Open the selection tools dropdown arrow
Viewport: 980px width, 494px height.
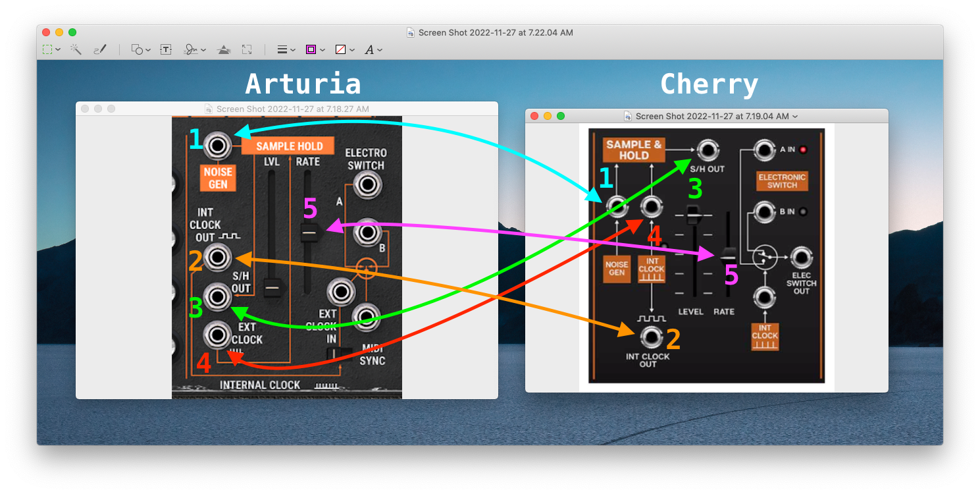(58, 50)
